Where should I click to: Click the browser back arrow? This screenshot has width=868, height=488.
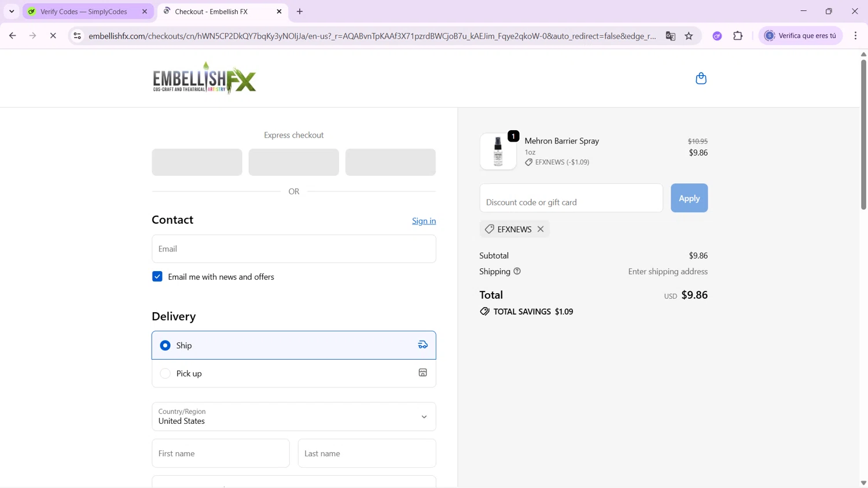12,36
